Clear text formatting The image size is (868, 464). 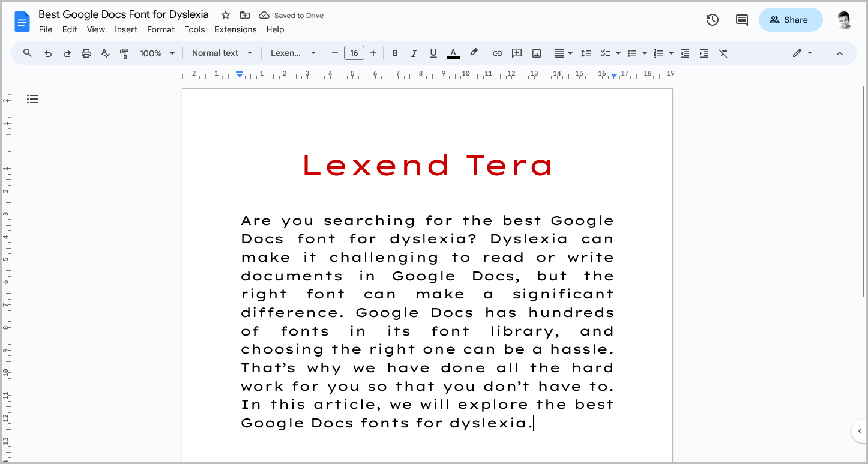(723, 53)
